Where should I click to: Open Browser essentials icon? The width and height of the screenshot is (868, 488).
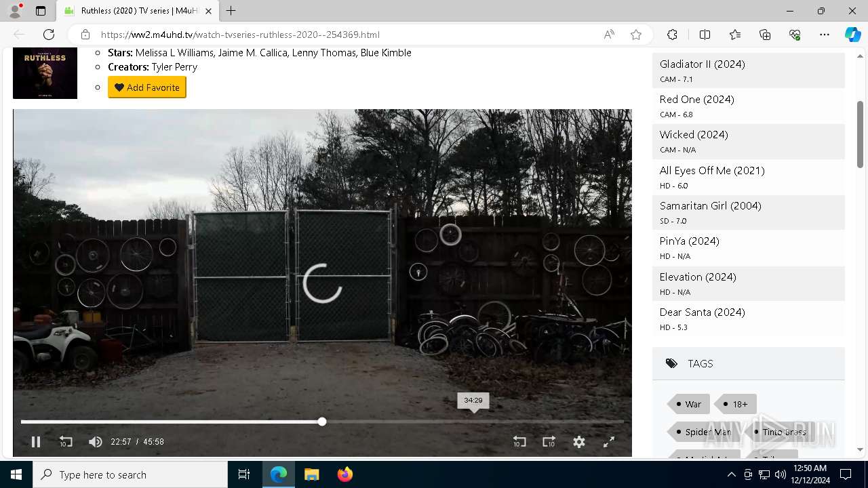tap(795, 35)
